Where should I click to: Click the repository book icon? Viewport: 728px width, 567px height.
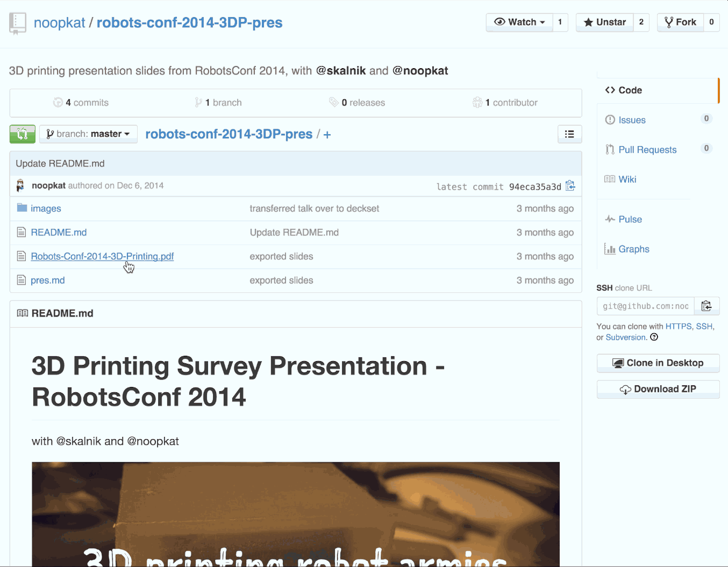[x=18, y=23]
